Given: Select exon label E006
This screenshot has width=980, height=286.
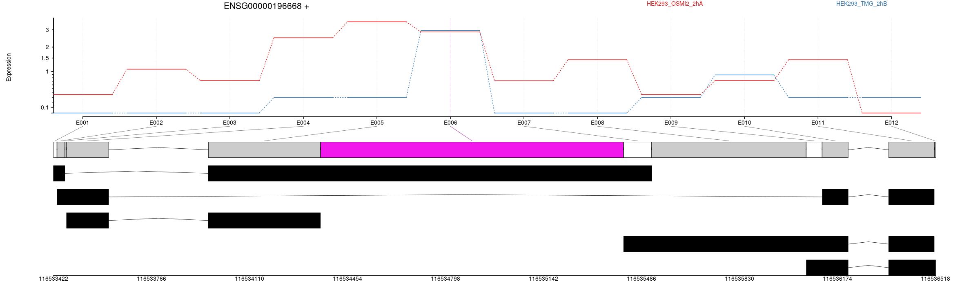Looking at the screenshot, I should (450, 123).
